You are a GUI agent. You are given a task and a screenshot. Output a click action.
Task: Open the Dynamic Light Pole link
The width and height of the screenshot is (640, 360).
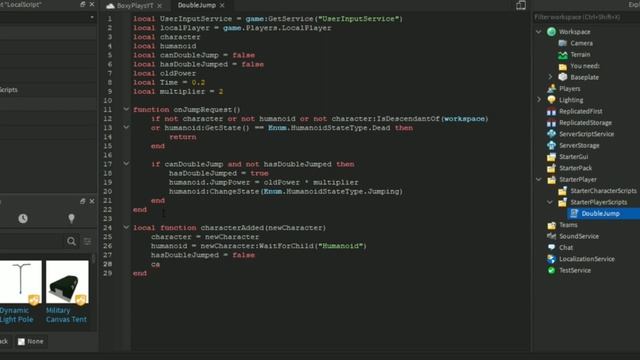pyautogui.click(x=16, y=315)
